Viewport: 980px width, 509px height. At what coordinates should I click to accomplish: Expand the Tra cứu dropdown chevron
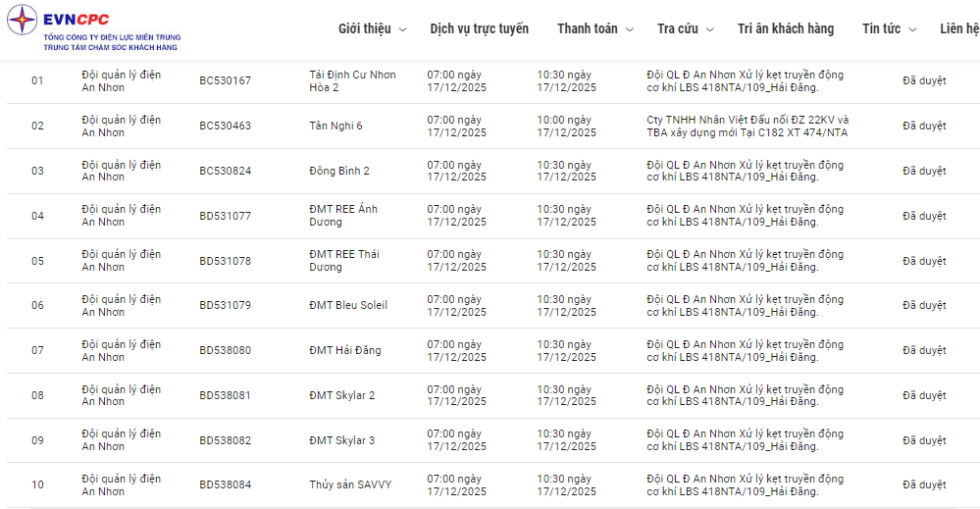(710, 29)
